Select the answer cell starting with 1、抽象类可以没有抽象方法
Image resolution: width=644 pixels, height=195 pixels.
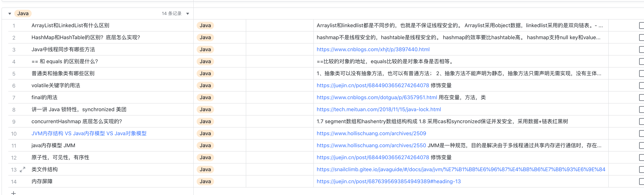(461, 73)
